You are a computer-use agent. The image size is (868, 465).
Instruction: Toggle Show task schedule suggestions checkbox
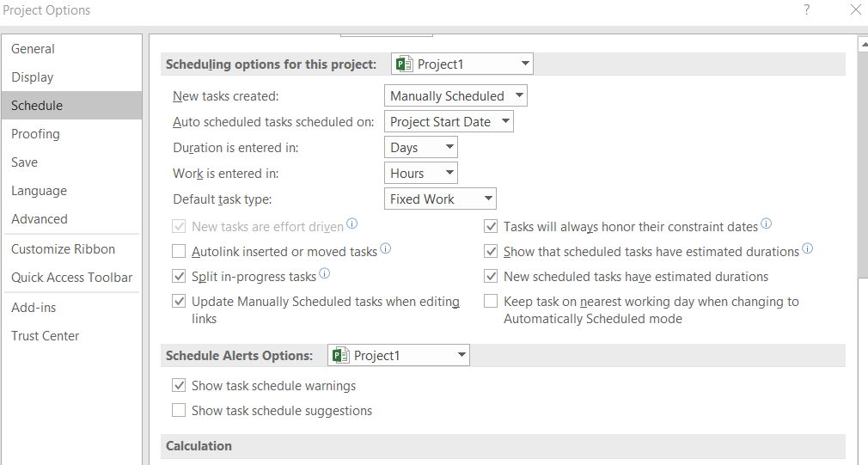click(x=179, y=411)
